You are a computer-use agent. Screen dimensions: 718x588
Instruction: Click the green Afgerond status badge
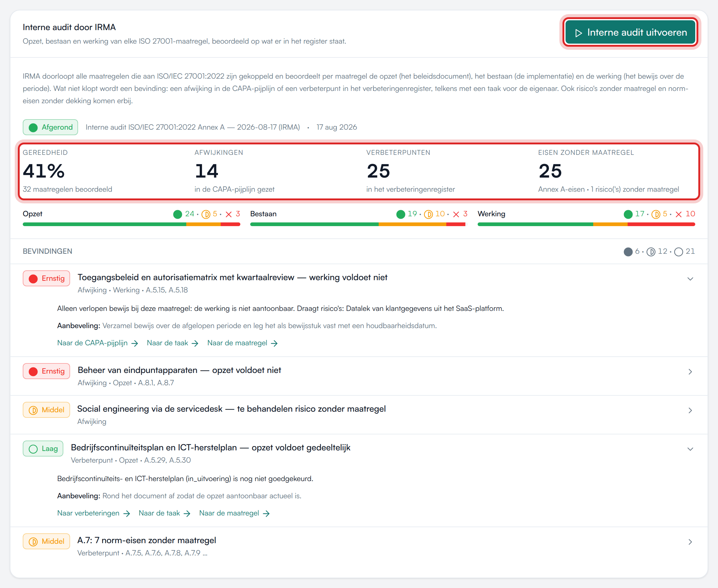coord(50,127)
